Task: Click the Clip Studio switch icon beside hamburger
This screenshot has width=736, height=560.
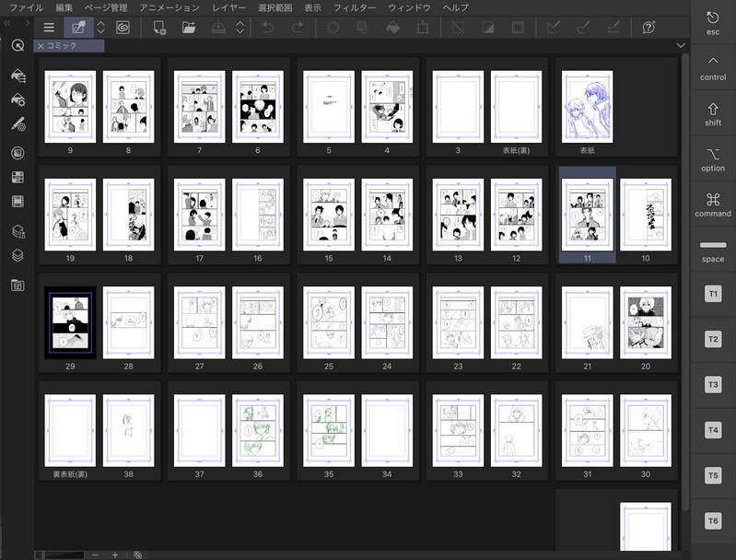Action: pyautogui.click(x=78, y=28)
